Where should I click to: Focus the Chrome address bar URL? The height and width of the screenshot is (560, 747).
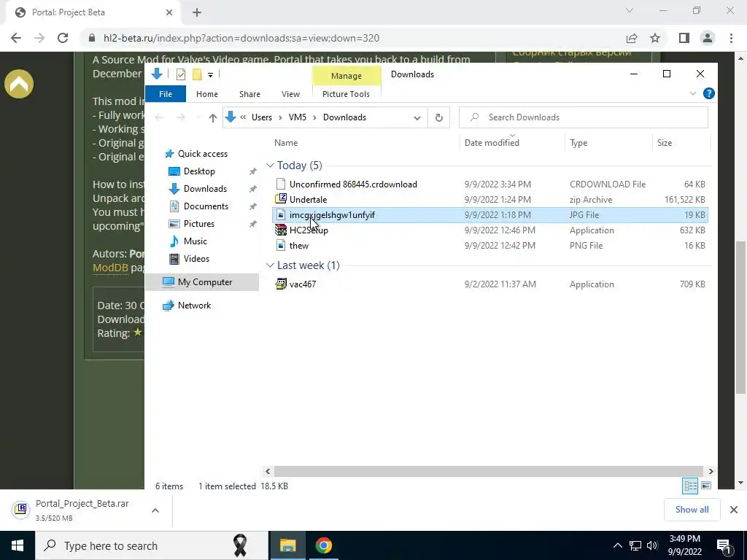click(x=241, y=38)
